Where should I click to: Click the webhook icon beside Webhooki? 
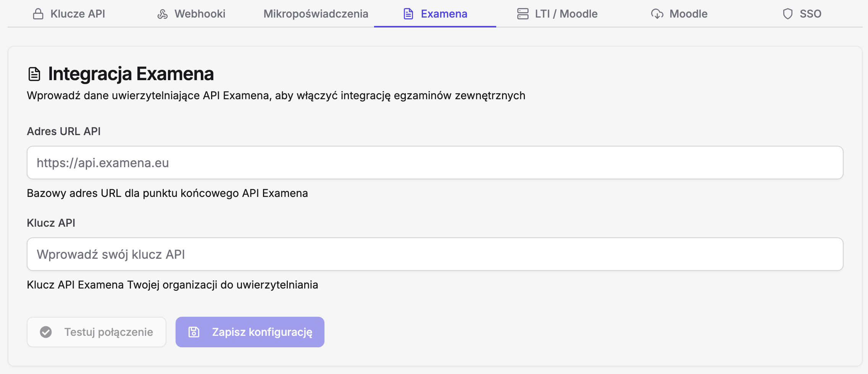163,14
